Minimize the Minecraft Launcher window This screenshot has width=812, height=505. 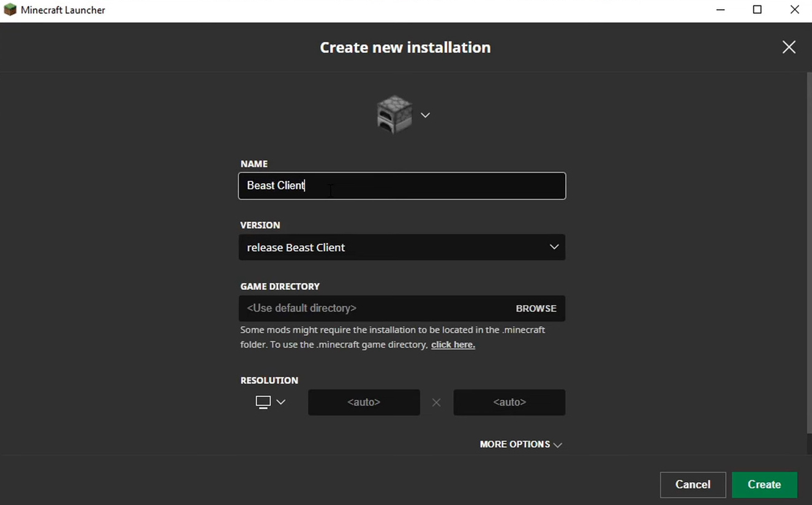(x=721, y=10)
